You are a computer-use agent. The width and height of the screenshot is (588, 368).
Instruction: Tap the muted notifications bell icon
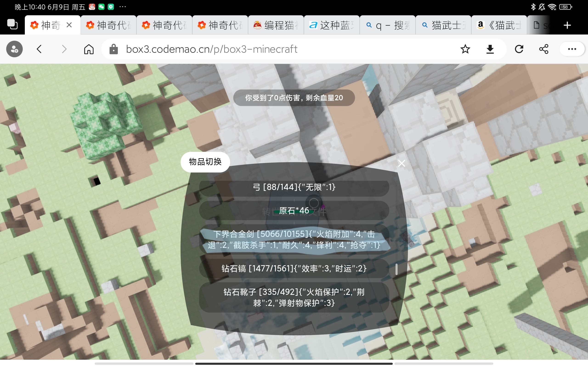point(542,7)
